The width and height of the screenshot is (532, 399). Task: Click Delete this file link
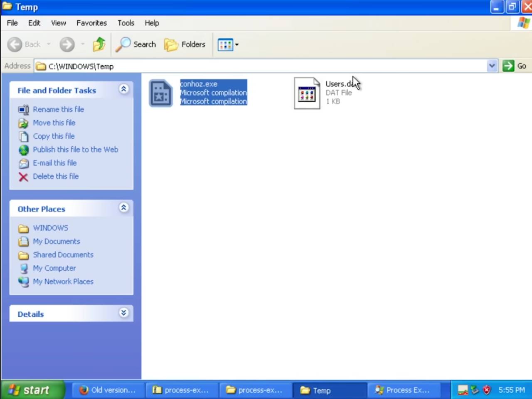pos(56,176)
